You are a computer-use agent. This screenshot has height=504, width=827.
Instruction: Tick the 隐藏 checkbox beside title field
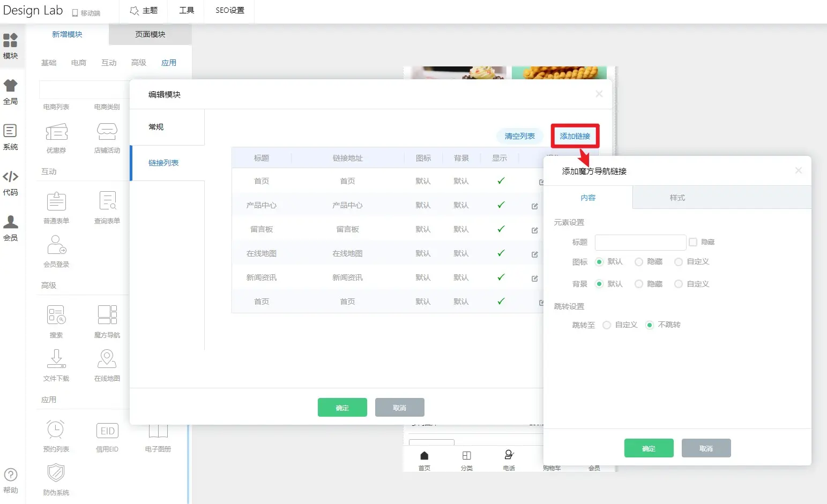coord(693,242)
